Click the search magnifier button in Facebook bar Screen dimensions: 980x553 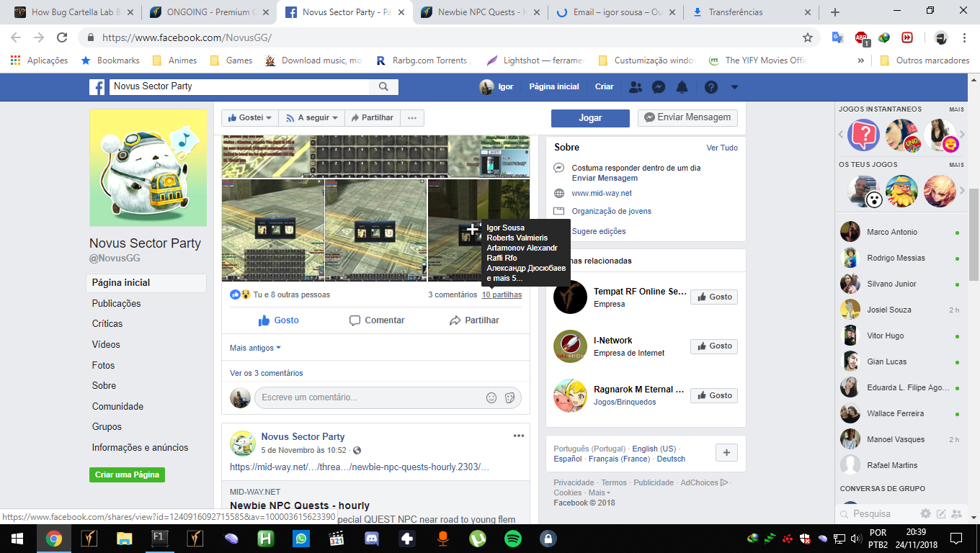pos(383,86)
